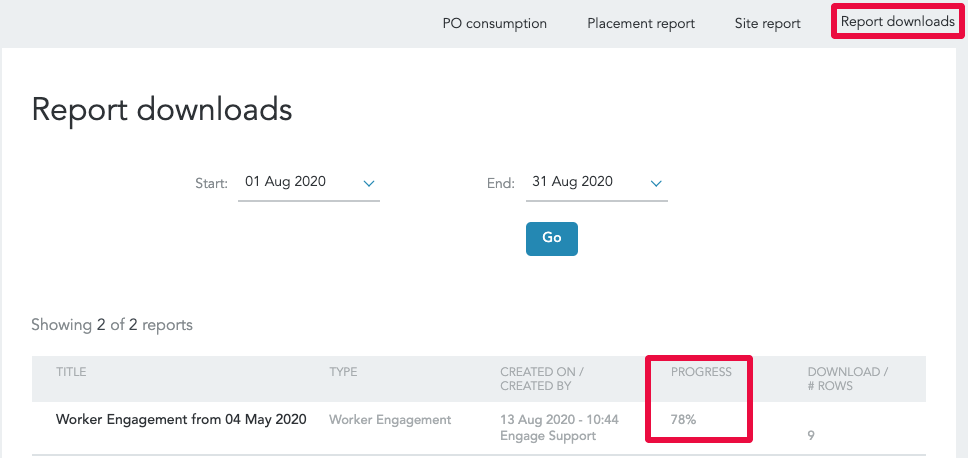Click the CREATED ON / CREATED BY header
Screen dimensions: 968x458
point(542,379)
